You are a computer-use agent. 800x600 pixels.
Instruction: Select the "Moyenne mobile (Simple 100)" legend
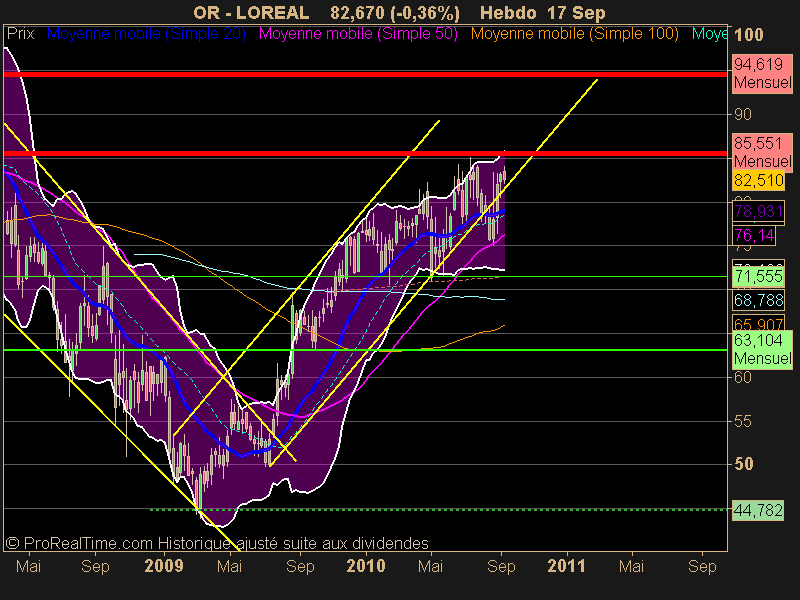[574, 34]
